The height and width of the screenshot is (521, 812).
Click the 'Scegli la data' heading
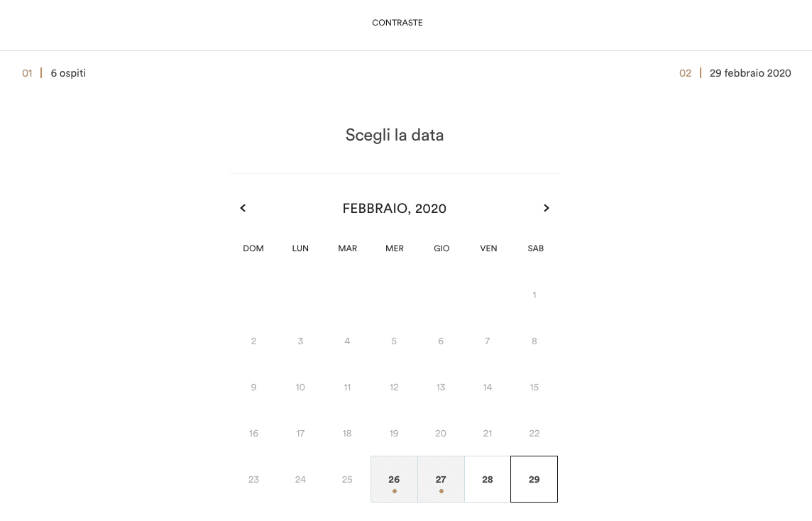point(395,135)
